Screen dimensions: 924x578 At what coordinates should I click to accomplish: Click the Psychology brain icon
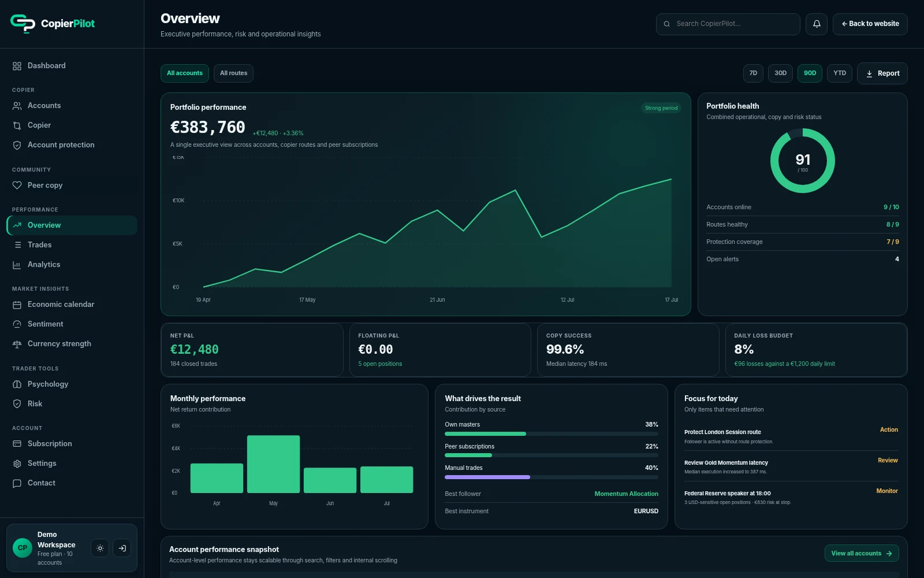[17, 384]
